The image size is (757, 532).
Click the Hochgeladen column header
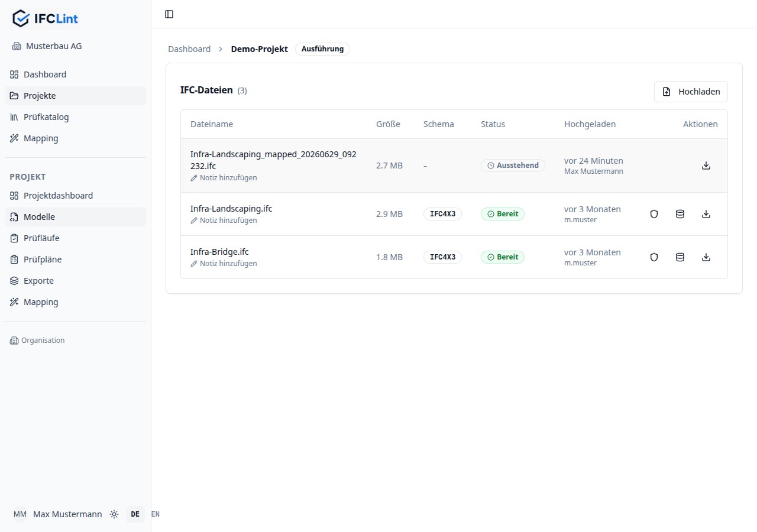[x=590, y=124]
